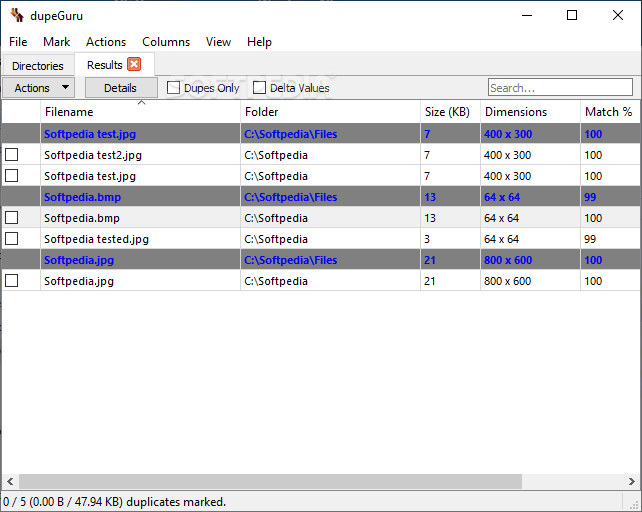This screenshot has height=512, width=642.
Task: Select the blue reference row Softpedia test.jpg
Action: pos(321,134)
